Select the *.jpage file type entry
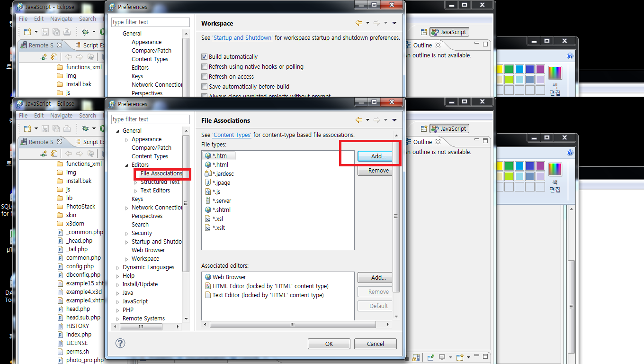The height and width of the screenshot is (364, 644). pos(221,182)
